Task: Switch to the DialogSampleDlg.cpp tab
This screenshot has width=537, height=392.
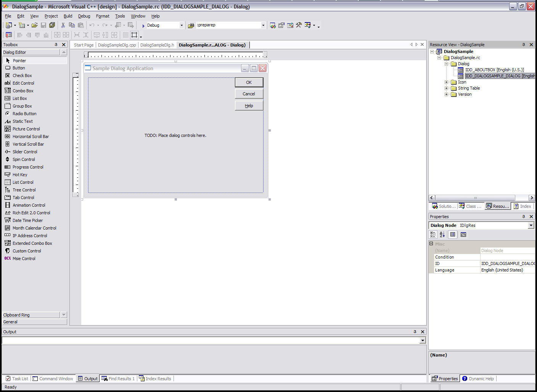Action: [x=117, y=45]
